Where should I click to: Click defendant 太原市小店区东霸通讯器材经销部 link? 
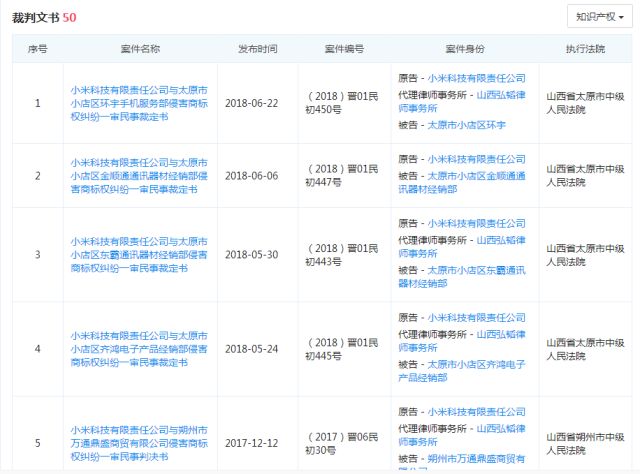[462, 277]
